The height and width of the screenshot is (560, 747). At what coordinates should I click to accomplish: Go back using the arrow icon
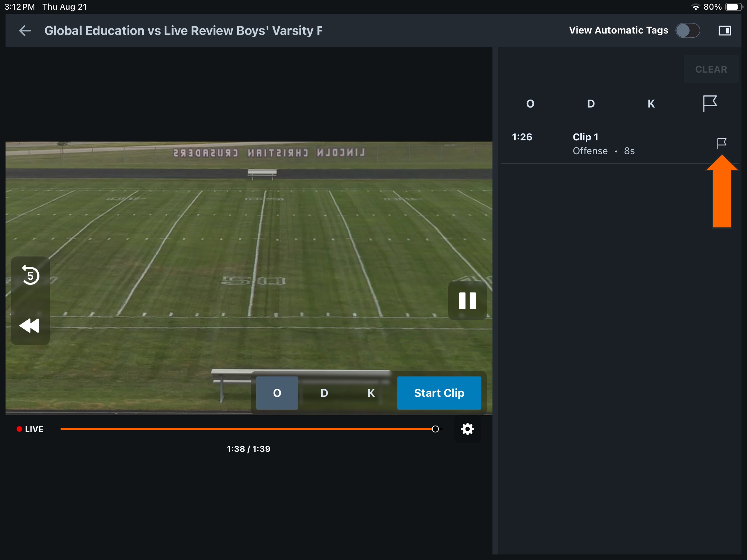25,30
